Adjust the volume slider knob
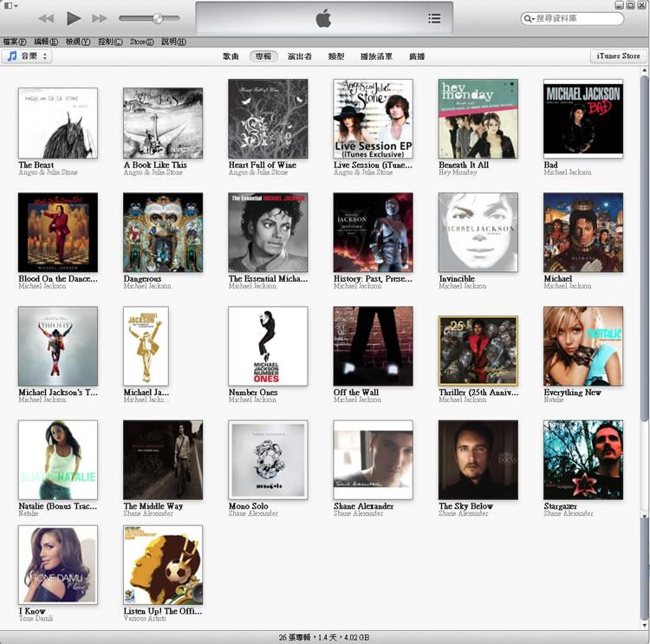Image resolution: width=650 pixels, height=644 pixels. 158,18
